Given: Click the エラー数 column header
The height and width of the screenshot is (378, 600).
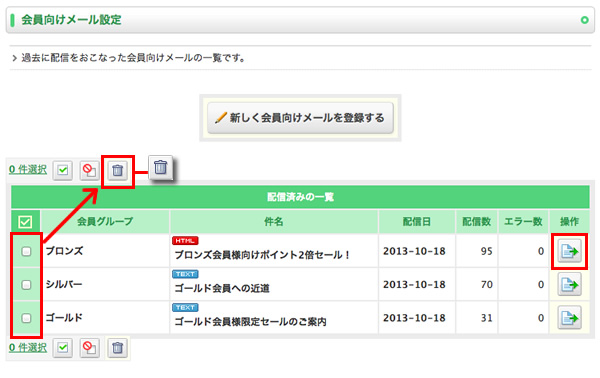Looking at the screenshot, I should tap(523, 222).
